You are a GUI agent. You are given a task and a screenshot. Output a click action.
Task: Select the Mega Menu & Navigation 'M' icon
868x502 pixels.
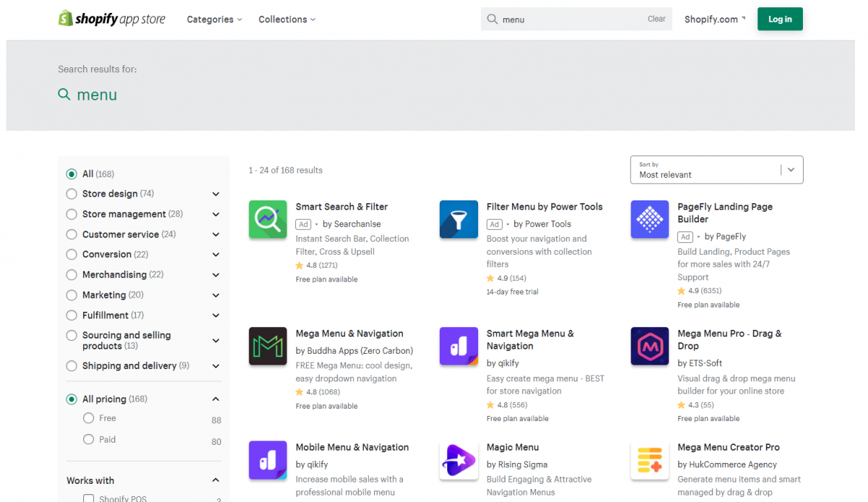(268, 346)
